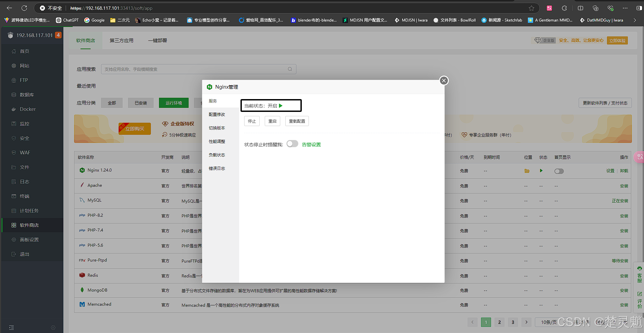Switch to the 一键部署 tab
The width and height of the screenshot is (644, 333).
click(x=158, y=40)
